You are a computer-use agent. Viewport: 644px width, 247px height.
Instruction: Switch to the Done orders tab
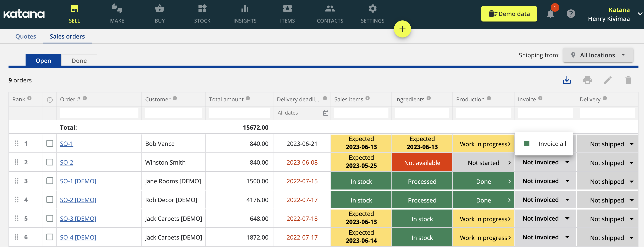[x=79, y=60]
